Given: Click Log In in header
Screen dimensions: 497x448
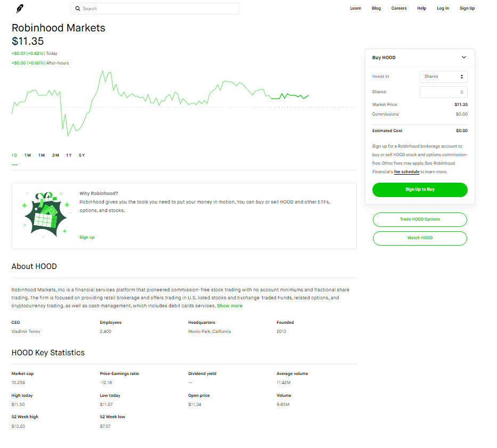Looking at the screenshot, I should coord(443,8).
